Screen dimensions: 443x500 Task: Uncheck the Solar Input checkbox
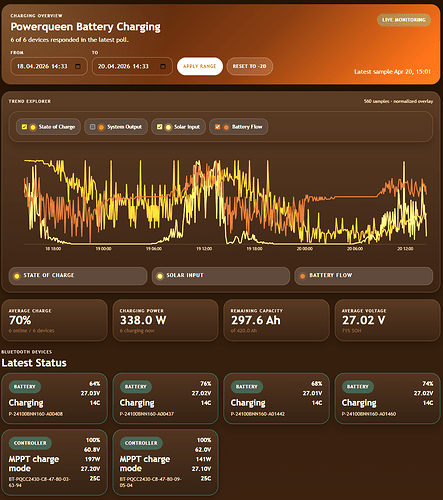pyautogui.click(x=160, y=127)
